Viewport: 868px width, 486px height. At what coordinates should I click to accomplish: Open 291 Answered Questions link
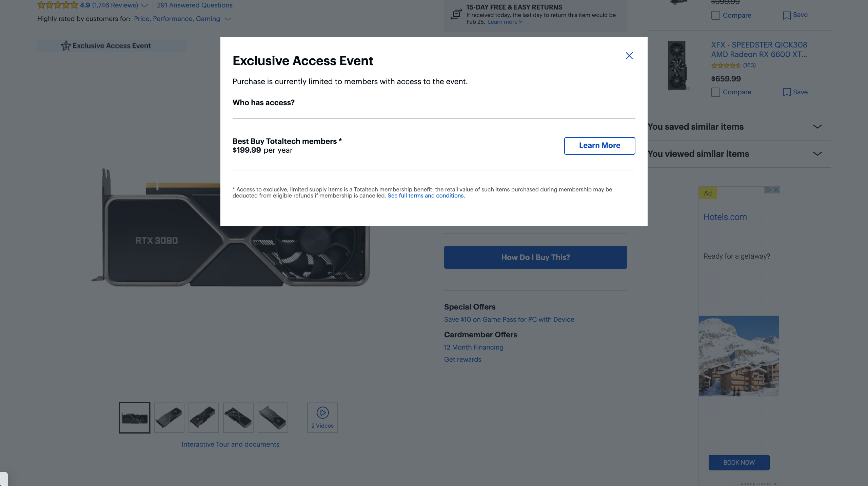point(195,5)
